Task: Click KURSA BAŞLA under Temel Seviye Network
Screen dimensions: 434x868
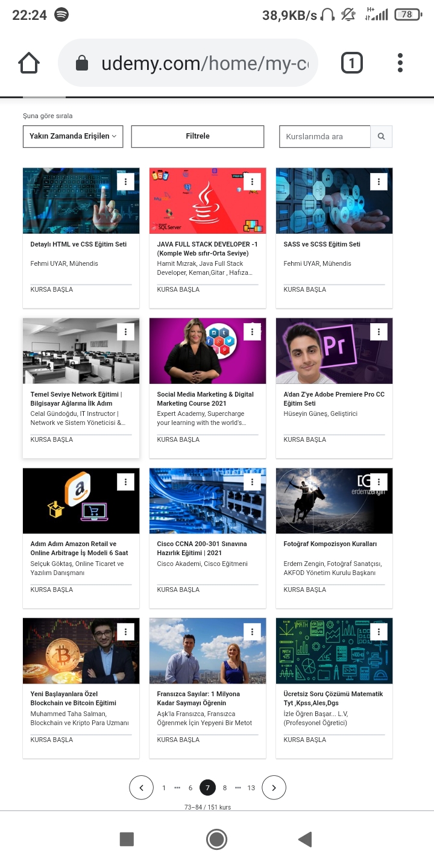Action: point(52,439)
